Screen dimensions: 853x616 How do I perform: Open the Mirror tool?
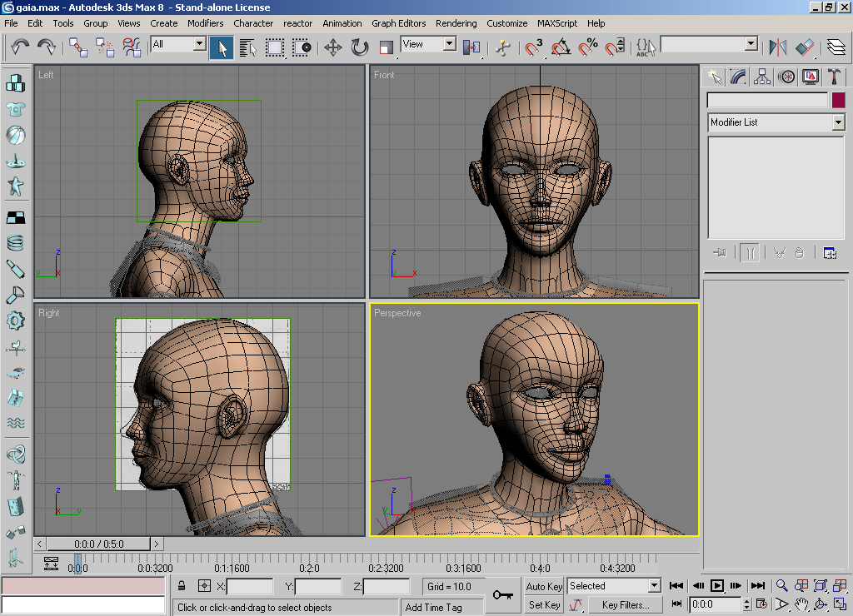click(x=778, y=47)
